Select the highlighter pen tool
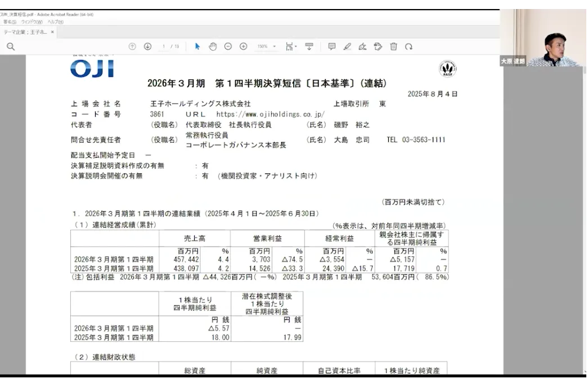The height and width of the screenshot is (383, 588). coord(347,47)
